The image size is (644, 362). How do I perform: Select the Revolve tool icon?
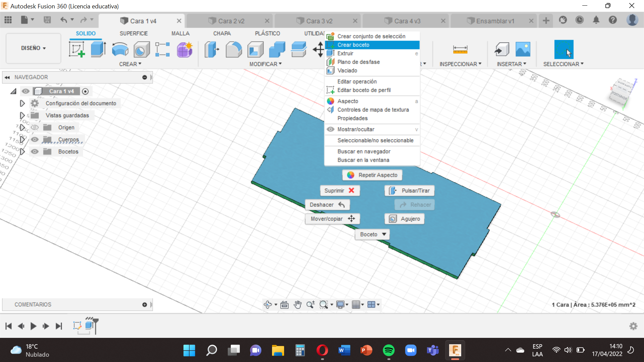click(120, 49)
